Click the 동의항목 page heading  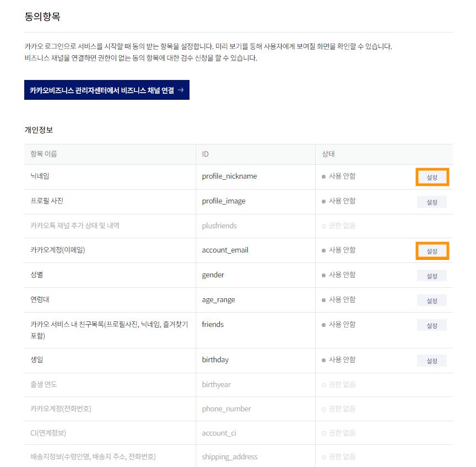tap(42, 17)
